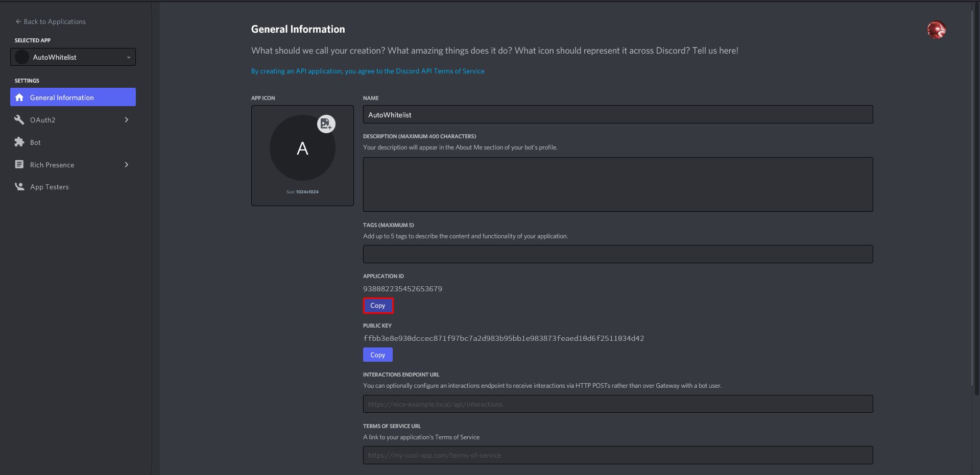980x475 pixels.
Task: Expand the Rich Presence chevron
Action: pos(126,164)
